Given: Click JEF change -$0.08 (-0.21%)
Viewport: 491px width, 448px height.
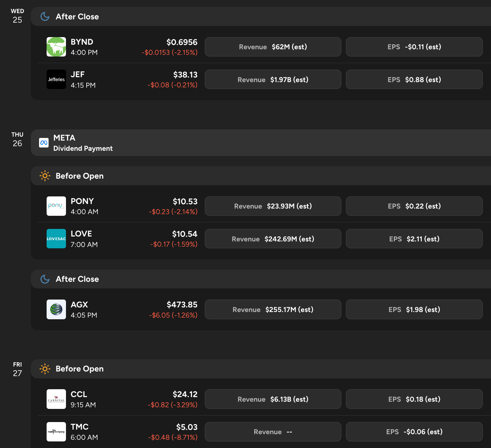Looking at the screenshot, I should 172,85.
